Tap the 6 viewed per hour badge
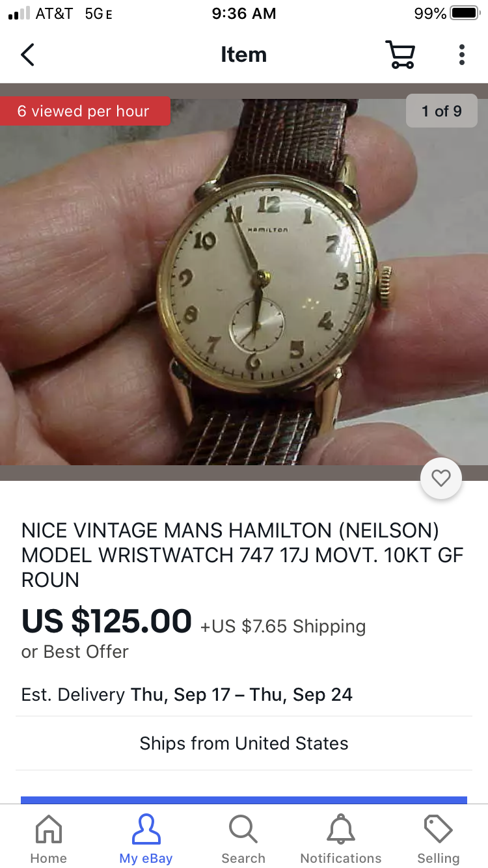 83,111
